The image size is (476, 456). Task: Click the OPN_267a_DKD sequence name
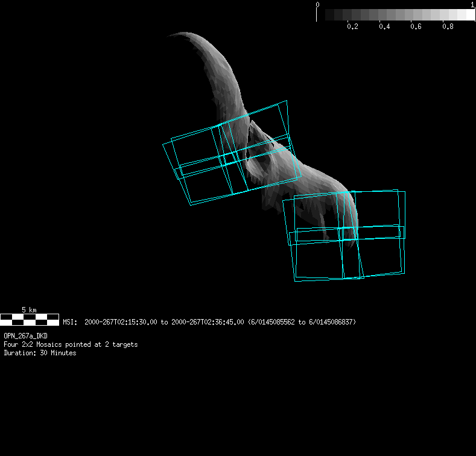point(25,336)
